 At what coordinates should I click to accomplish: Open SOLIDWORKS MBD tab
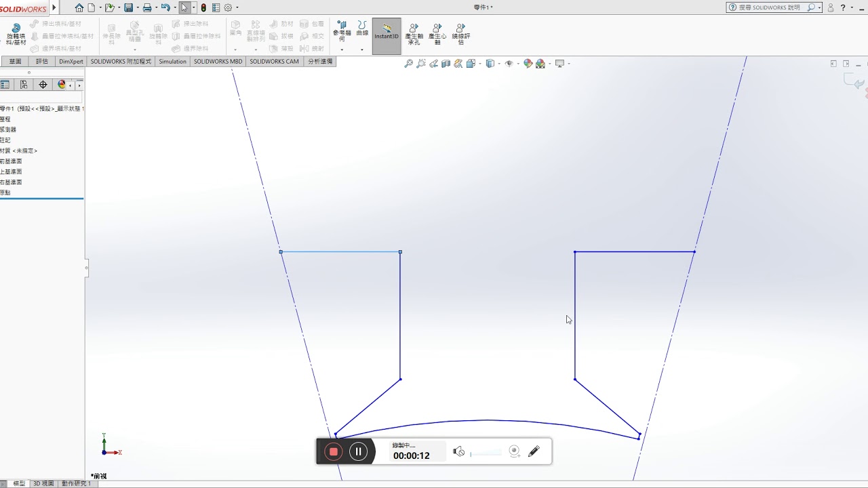pos(218,61)
